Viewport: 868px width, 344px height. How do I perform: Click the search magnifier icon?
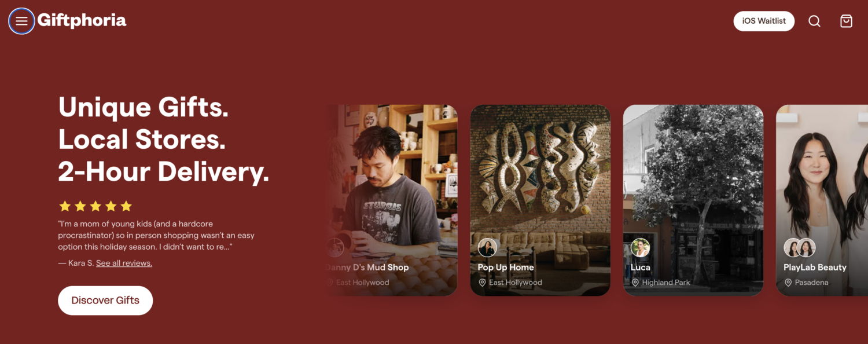(x=814, y=21)
